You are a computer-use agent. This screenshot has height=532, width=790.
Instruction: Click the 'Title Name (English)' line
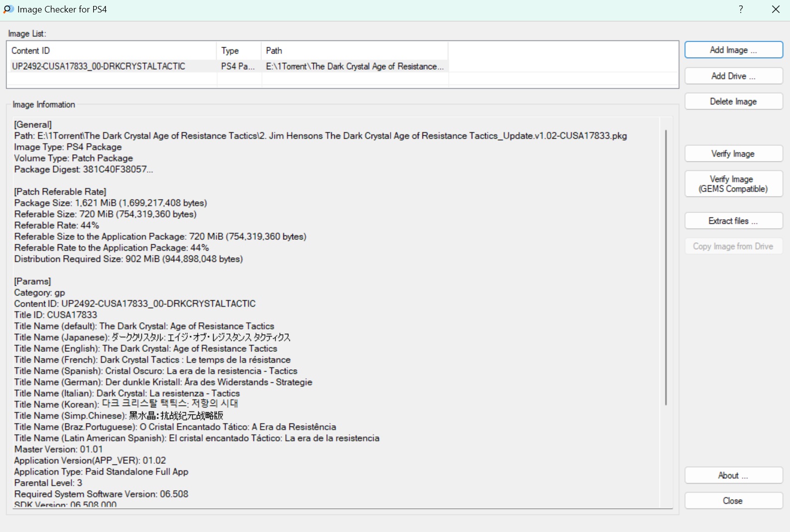(145, 348)
